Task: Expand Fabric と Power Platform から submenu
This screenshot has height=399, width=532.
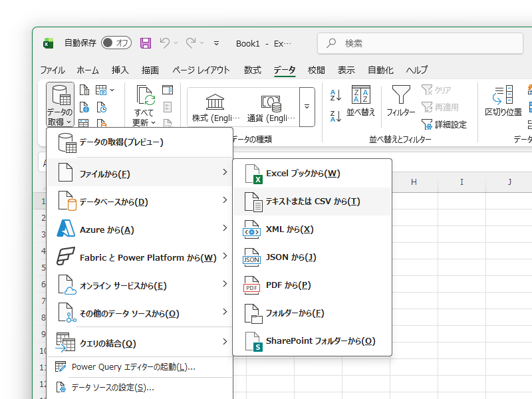Action: 140,256
